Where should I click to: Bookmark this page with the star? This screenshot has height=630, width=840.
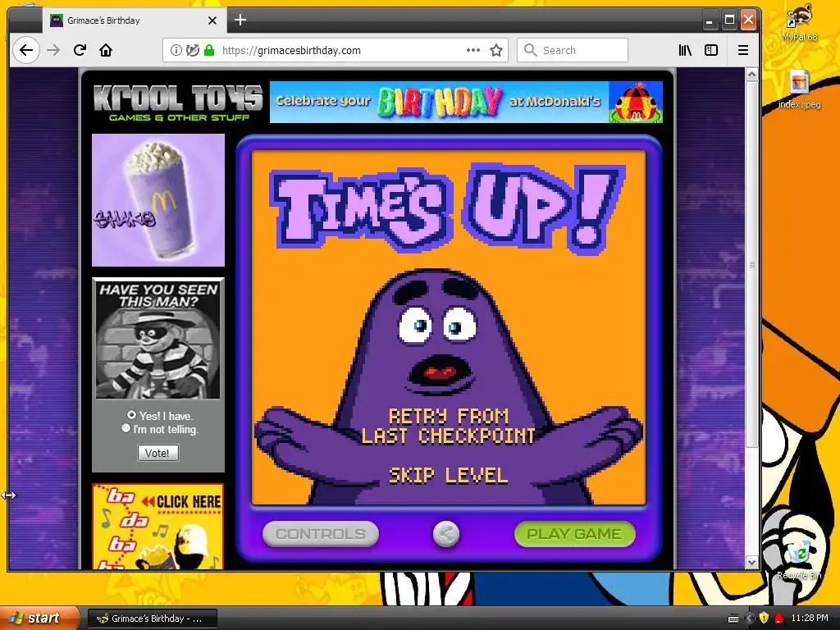coord(496,50)
